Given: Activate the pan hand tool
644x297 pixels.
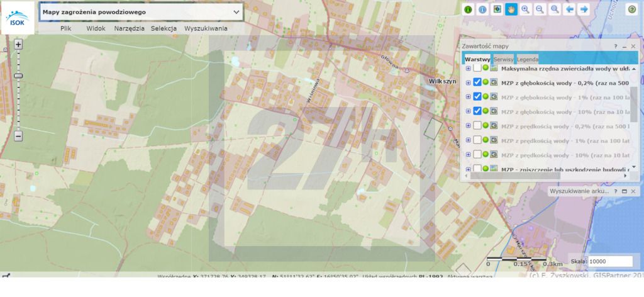Looking at the screenshot, I should coord(511,9).
